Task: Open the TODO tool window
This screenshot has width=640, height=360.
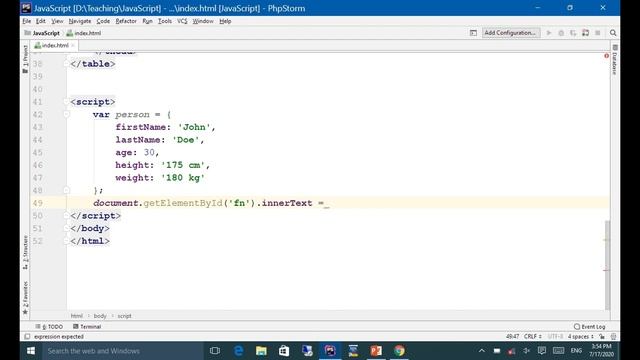Action: point(49,327)
